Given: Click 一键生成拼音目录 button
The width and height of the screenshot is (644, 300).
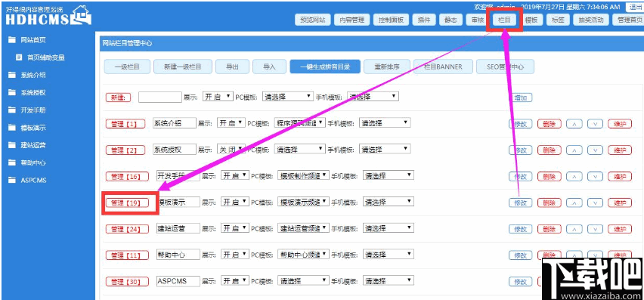Looking at the screenshot, I should [x=325, y=66].
